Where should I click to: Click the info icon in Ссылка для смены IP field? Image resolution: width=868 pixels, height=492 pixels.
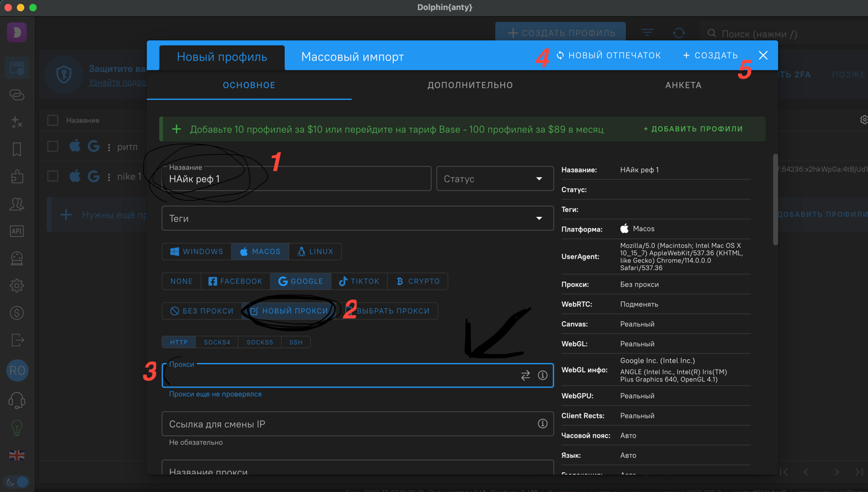tap(542, 423)
